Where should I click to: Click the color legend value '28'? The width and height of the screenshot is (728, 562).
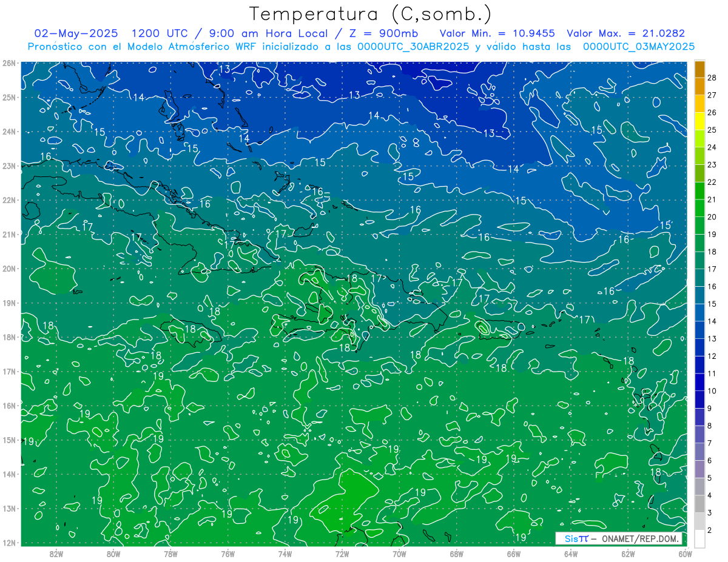click(x=712, y=78)
